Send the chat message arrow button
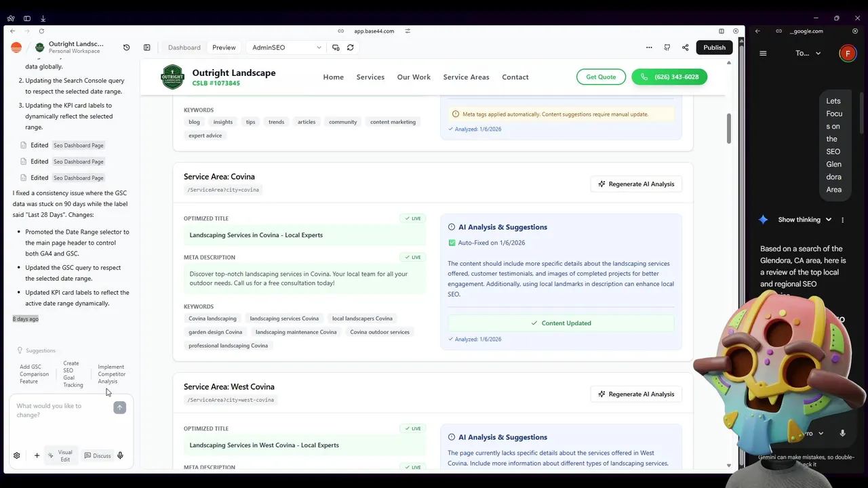 click(x=120, y=407)
